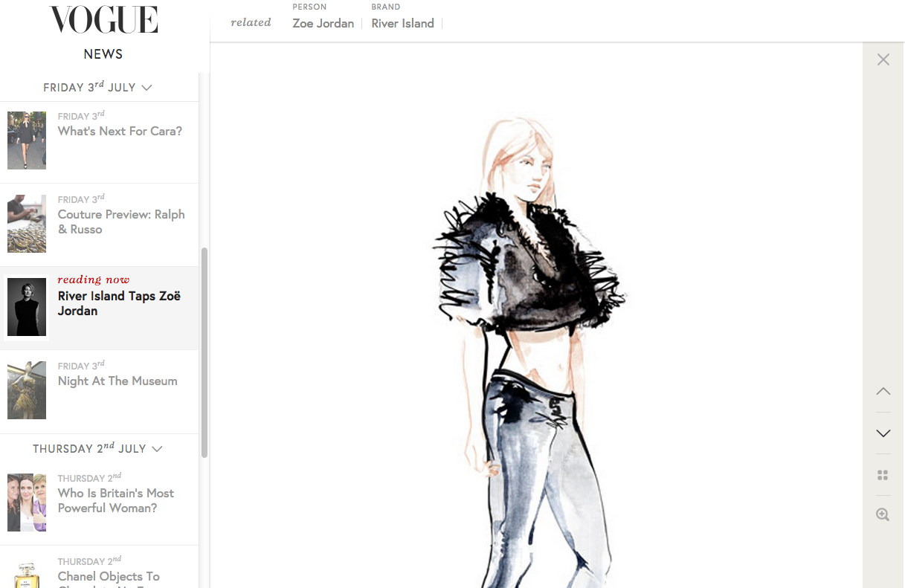Open Who Is Britain's Most Powerful Woman?
The width and height of the screenshot is (905, 588).
116,501
